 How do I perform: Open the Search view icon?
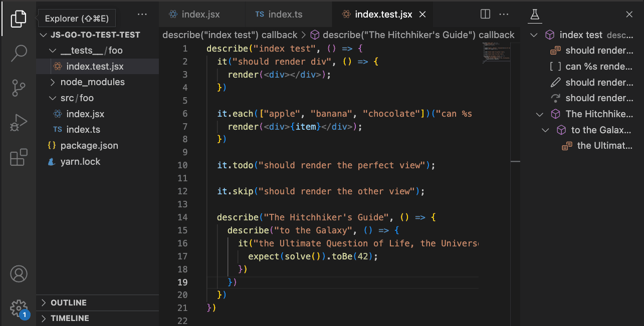pos(18,53)
